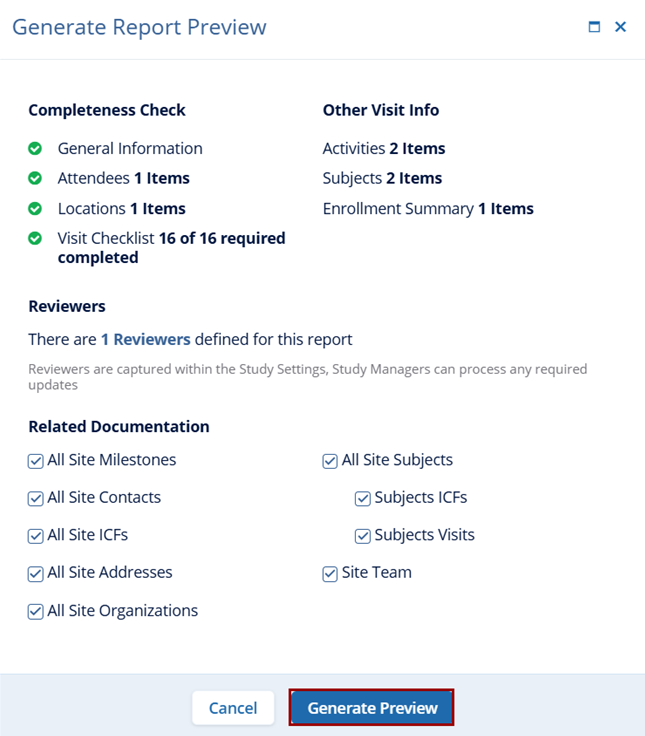Uncheck All Site Organizations
The height and width of the screenshot is (736, 645).
36,612
